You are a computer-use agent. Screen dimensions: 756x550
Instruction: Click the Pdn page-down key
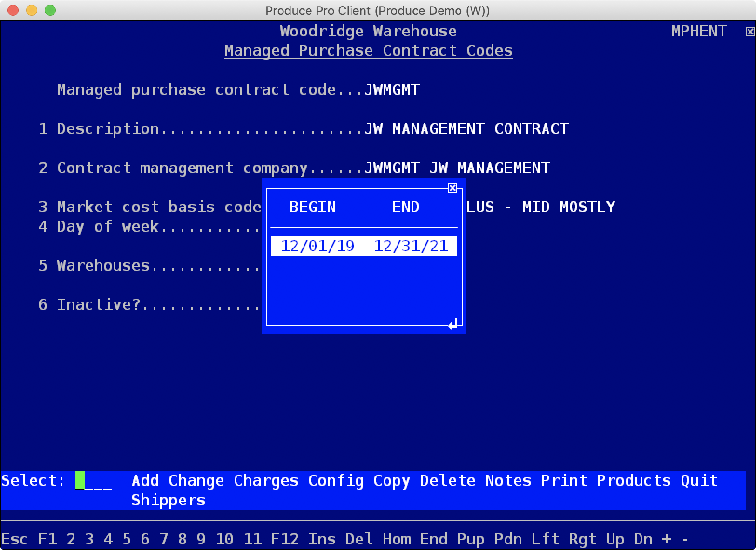pyautogui.click(x=508, y=539)
